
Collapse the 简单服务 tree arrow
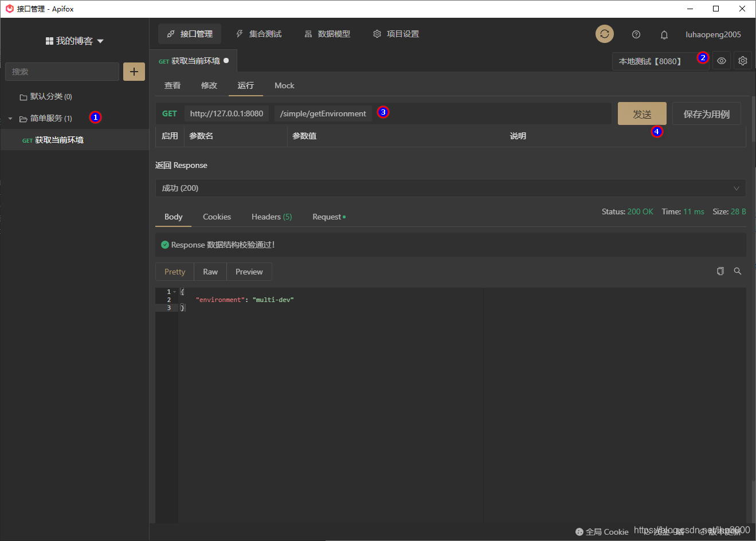(10, 119)
